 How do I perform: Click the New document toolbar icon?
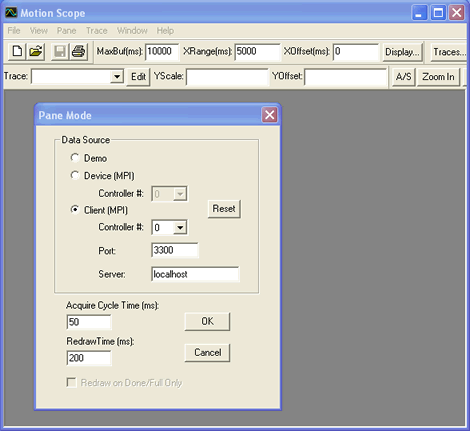[x=17, y=52]
